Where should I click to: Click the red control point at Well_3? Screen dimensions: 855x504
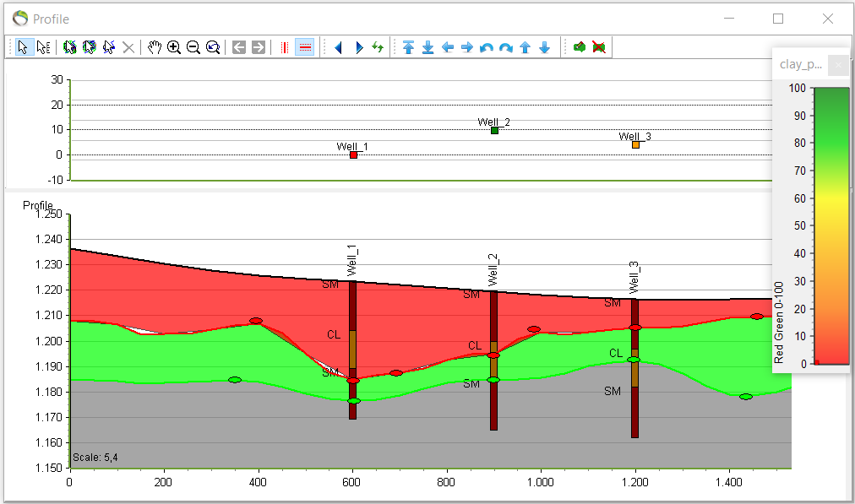[x=635, y=328]
